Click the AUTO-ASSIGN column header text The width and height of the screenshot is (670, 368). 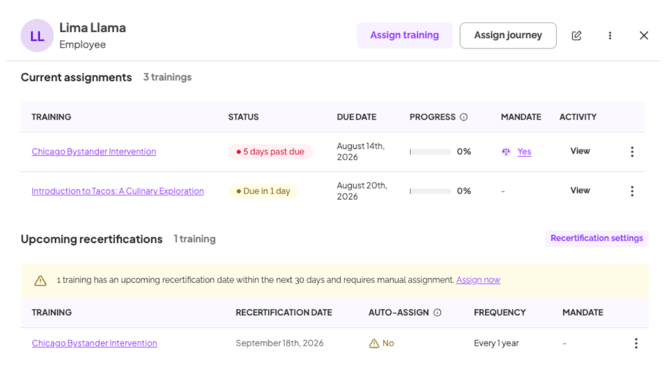399,312
